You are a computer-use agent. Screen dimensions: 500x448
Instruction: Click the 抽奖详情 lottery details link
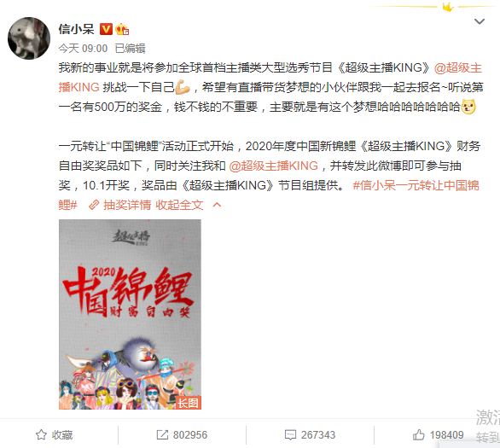pyautogui.click(x=127, y=205)
